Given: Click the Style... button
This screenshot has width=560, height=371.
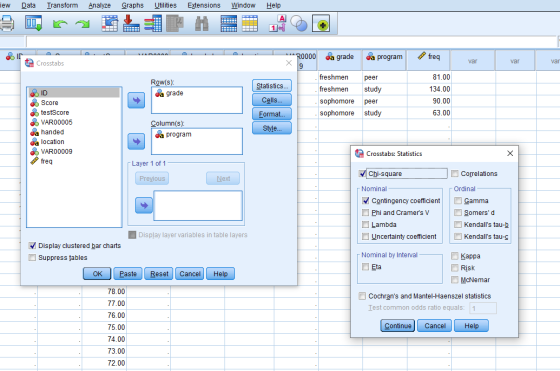Looking at the screenshot, I should [272, 128].
